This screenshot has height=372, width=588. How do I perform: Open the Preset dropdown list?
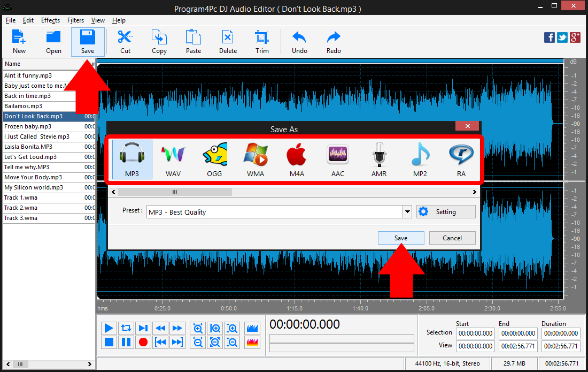[407, 211]
